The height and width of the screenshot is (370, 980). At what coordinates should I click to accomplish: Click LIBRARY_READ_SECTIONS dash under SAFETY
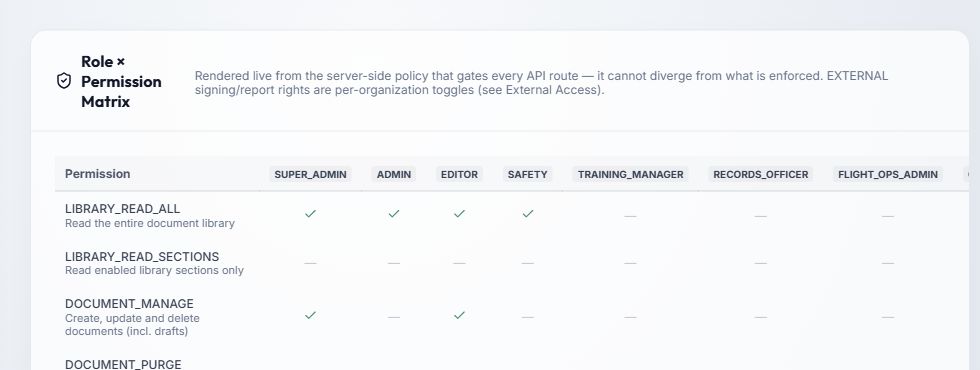528,263
